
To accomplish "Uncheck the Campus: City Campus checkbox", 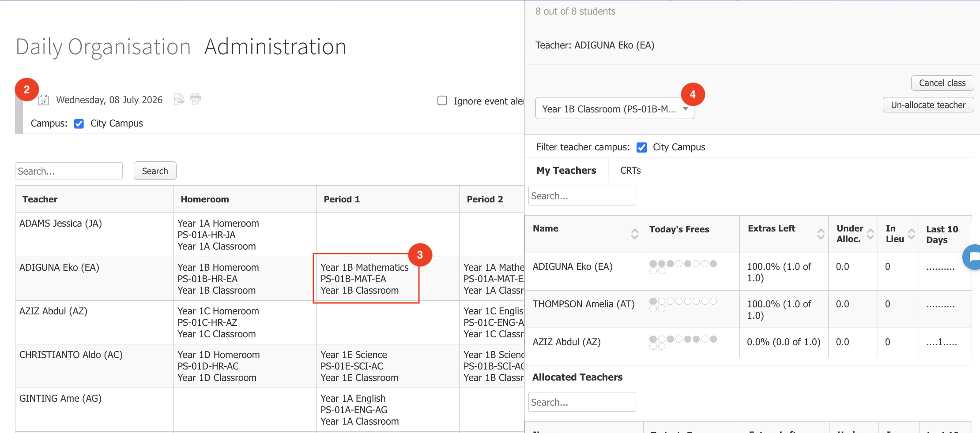I will click(x=79, y=123).
